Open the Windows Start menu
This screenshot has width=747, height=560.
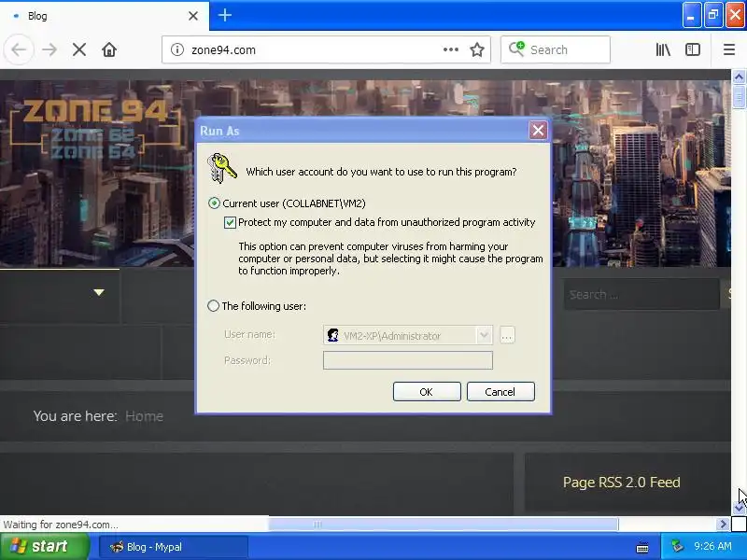click(x=44, y=546)
